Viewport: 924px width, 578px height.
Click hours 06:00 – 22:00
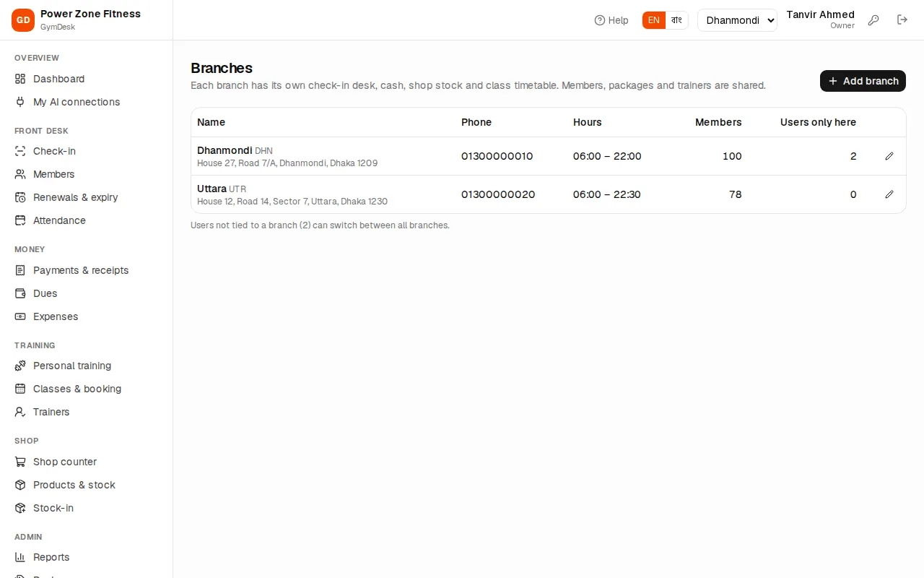pyautogui.click(x=607, y=156)
